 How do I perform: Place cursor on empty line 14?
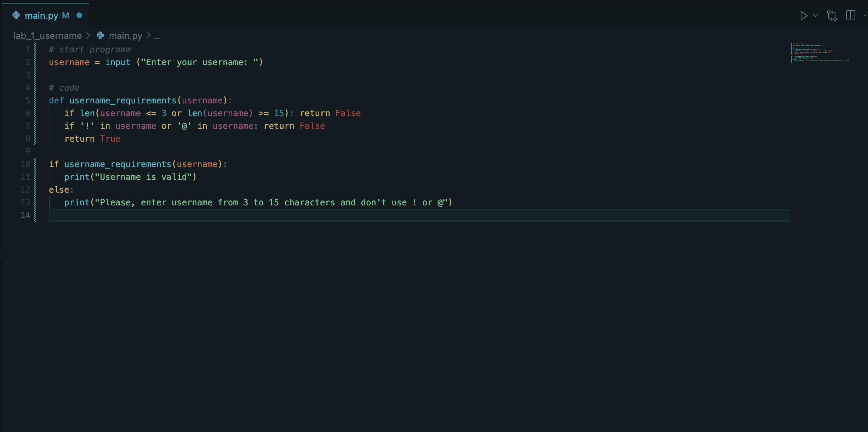[x=419, y=215]
